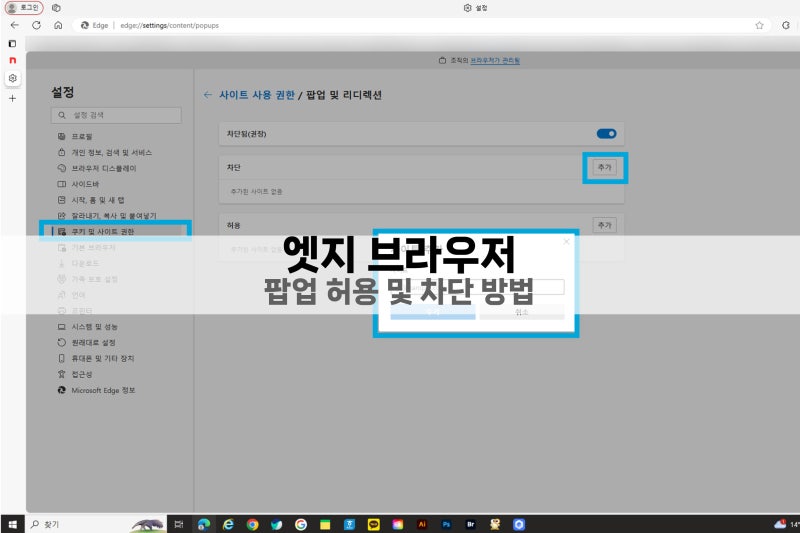Open the yellow notes taskbar icon
This screenshot has height=533, width=800.
(x=325, y=524)
